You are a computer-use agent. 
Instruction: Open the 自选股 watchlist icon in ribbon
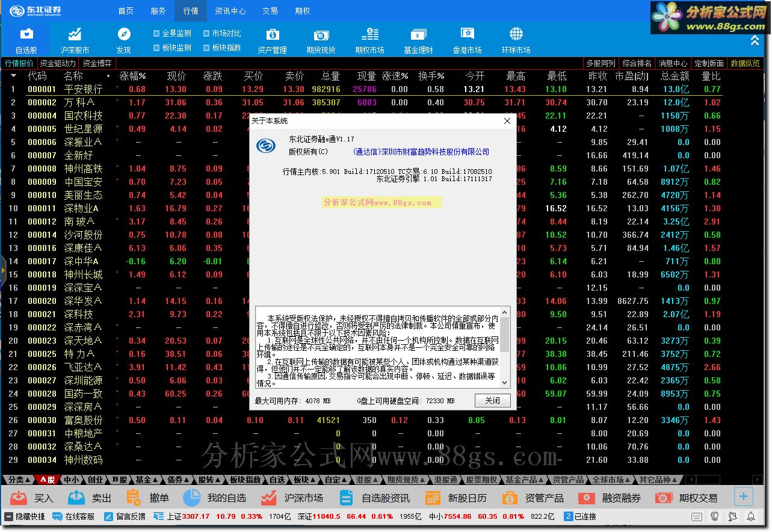click(x=26, y=40)
